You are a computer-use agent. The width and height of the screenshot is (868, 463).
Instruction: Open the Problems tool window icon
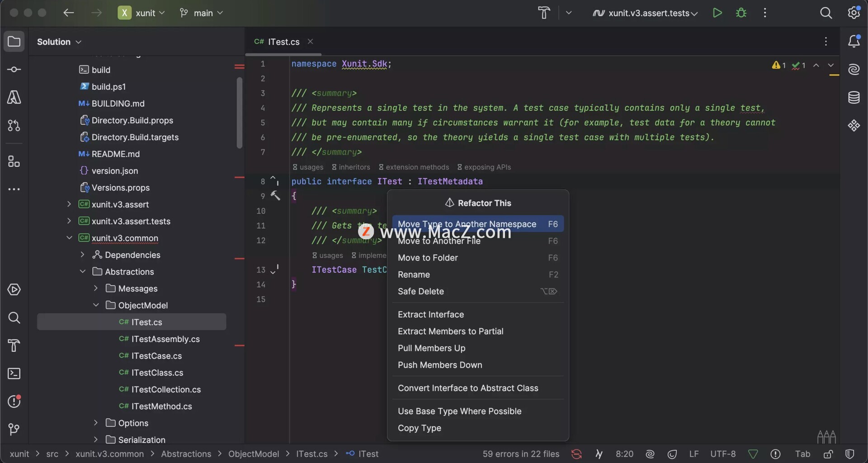(x=14, y=402)
